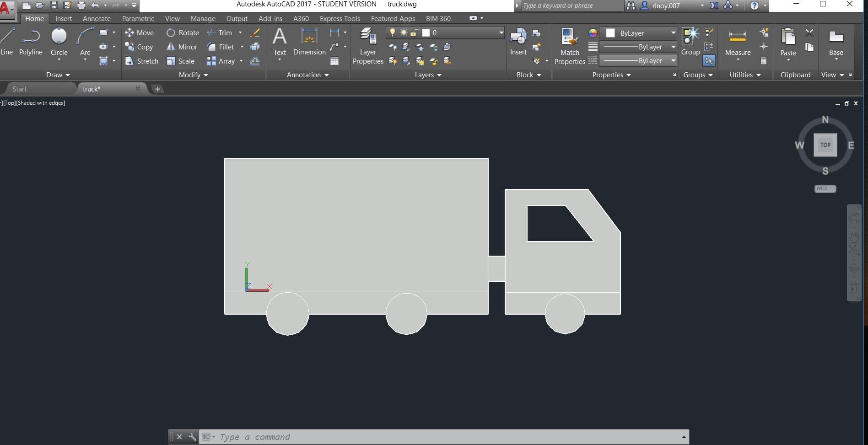Click the Match Layer icon
This screenshot has height=445, width=868.
point(447,61)
